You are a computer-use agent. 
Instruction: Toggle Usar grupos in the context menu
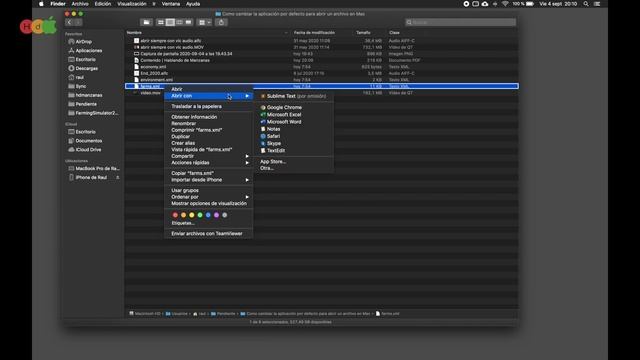[209, 191]
